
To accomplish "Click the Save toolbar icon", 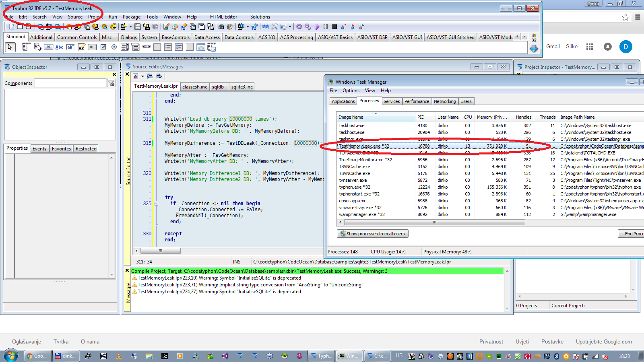I will click(x=138, y=27).
